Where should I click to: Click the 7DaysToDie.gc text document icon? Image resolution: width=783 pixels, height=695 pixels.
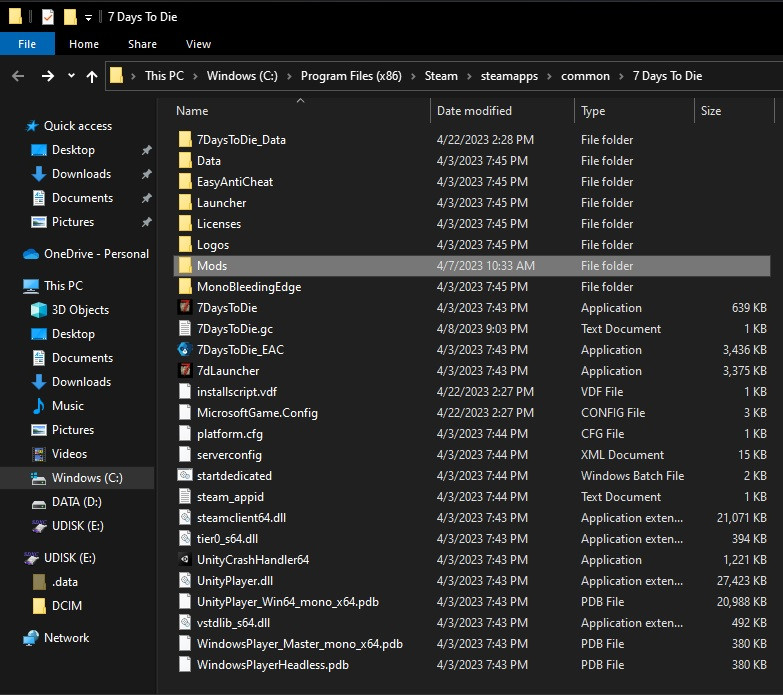(x=185, y=328)
